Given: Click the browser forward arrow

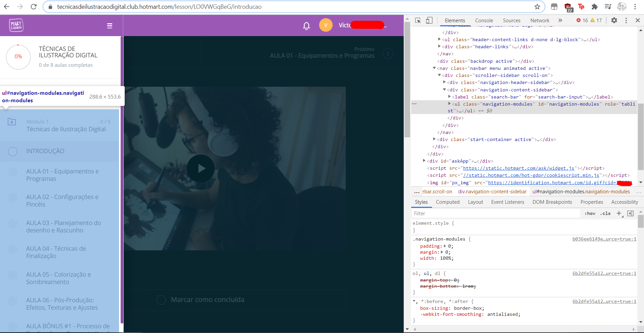Looking at the screenshot, I should 20,7.
